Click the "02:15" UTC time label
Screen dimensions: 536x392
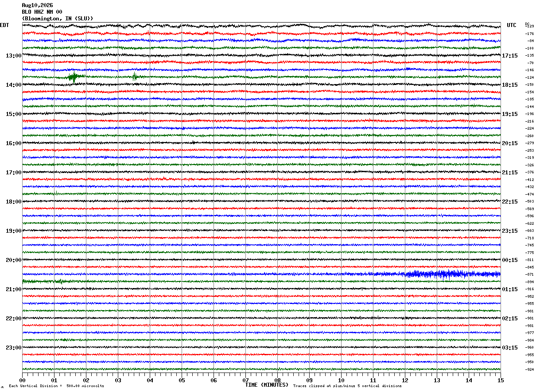click(510, 319)
